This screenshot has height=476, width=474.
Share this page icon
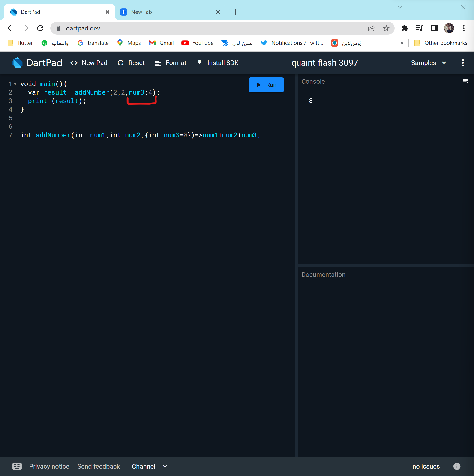[372, 28]
